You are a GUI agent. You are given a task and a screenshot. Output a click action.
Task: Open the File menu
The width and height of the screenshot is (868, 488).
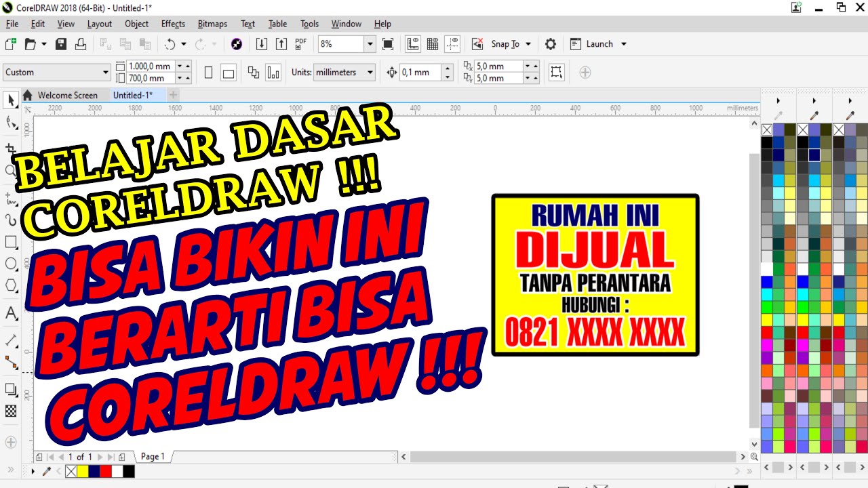point(12,24)
